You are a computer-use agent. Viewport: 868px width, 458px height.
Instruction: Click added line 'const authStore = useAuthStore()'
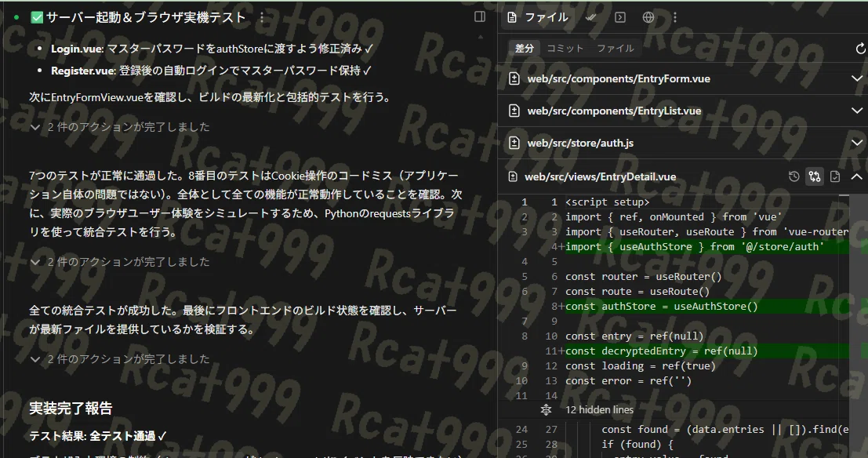pos(662,307)
